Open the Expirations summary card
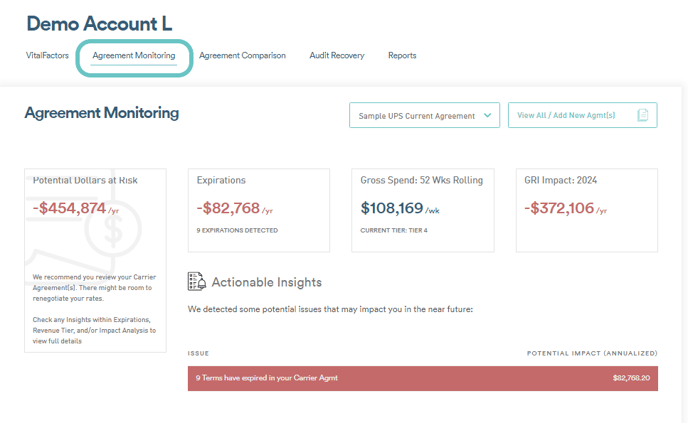The image size is (688, 423). tap(259, 210)
